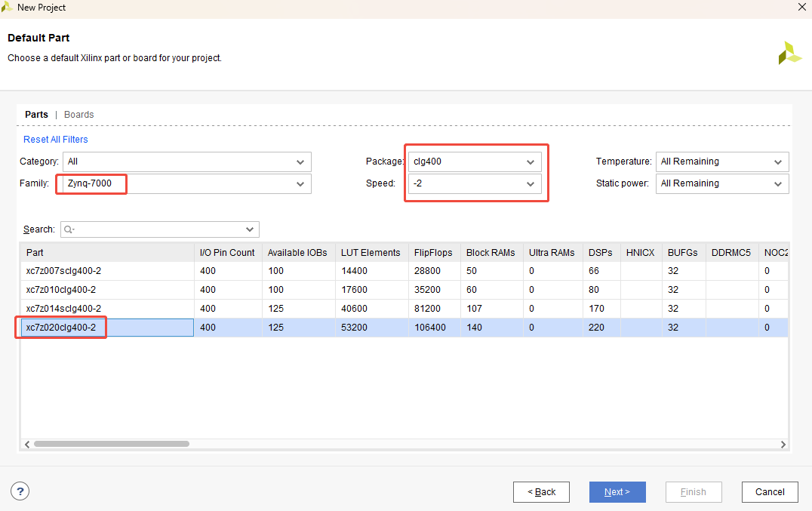Screen dimensions: 812x511
Task: Click the Back button
Action: click(x=541, y=492)
